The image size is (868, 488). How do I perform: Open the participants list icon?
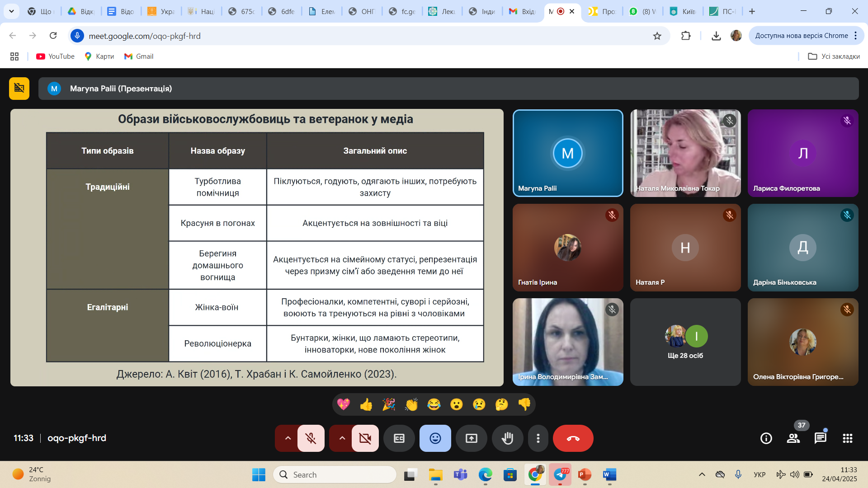coord(793,438)
